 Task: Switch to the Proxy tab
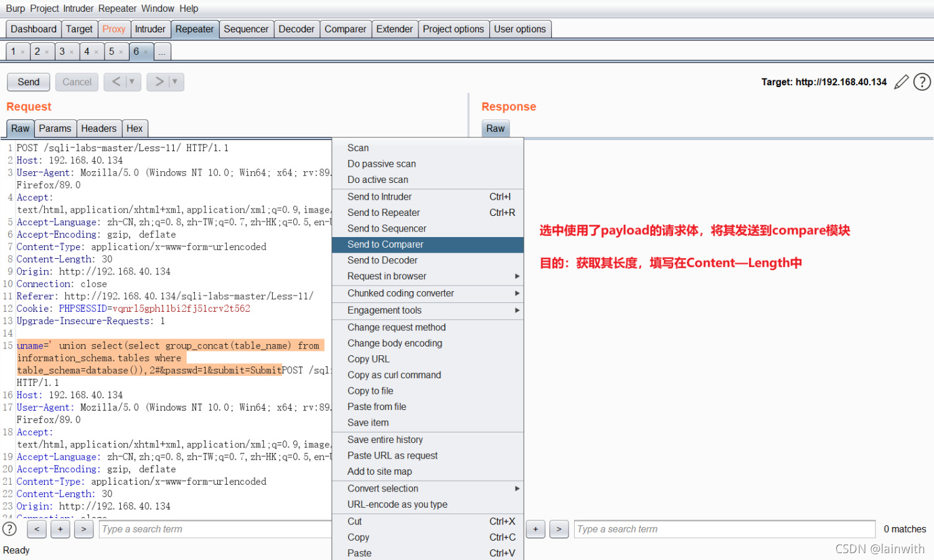114,29
